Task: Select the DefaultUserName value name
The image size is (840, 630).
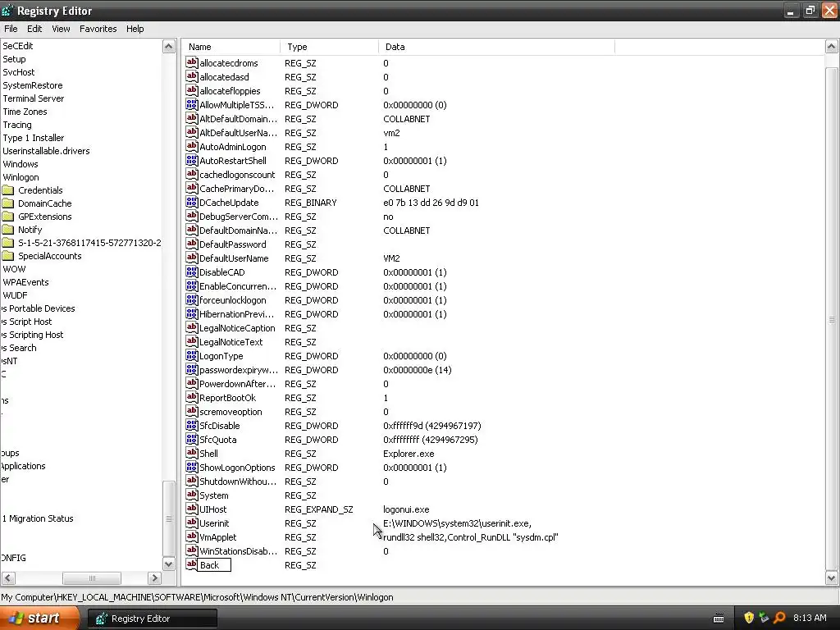Action: tap(234, 258)
